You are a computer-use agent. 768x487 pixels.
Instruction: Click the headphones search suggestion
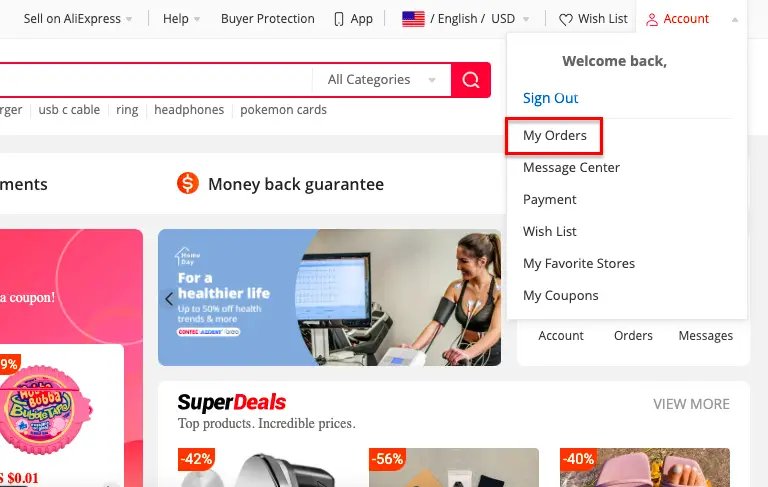[189, 110]
